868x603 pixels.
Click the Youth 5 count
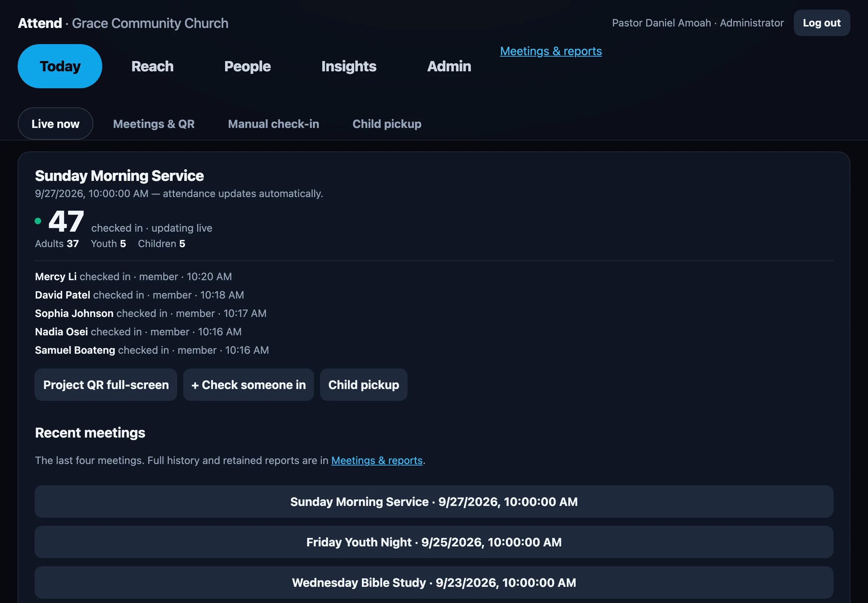pyautogui.click(x=108, y=244)
